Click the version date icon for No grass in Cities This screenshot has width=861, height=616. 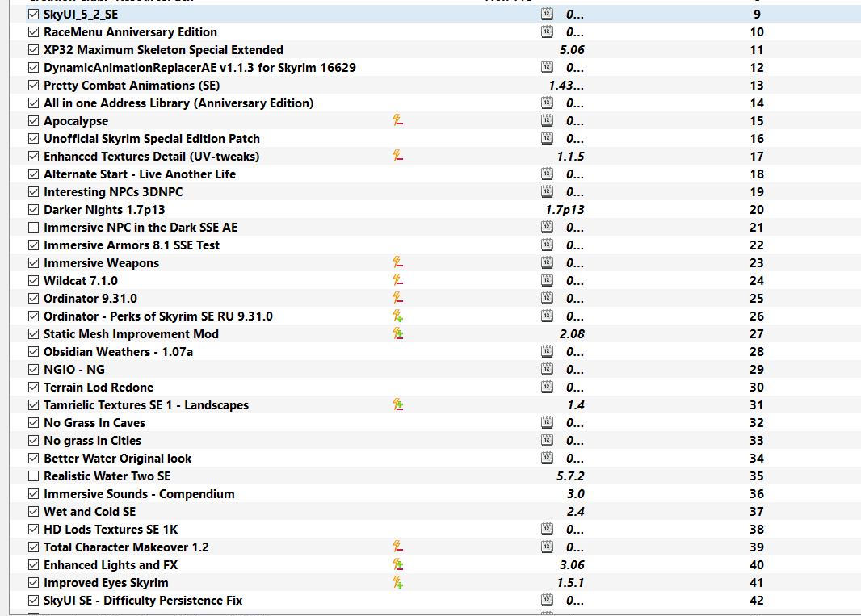point(547,440)
